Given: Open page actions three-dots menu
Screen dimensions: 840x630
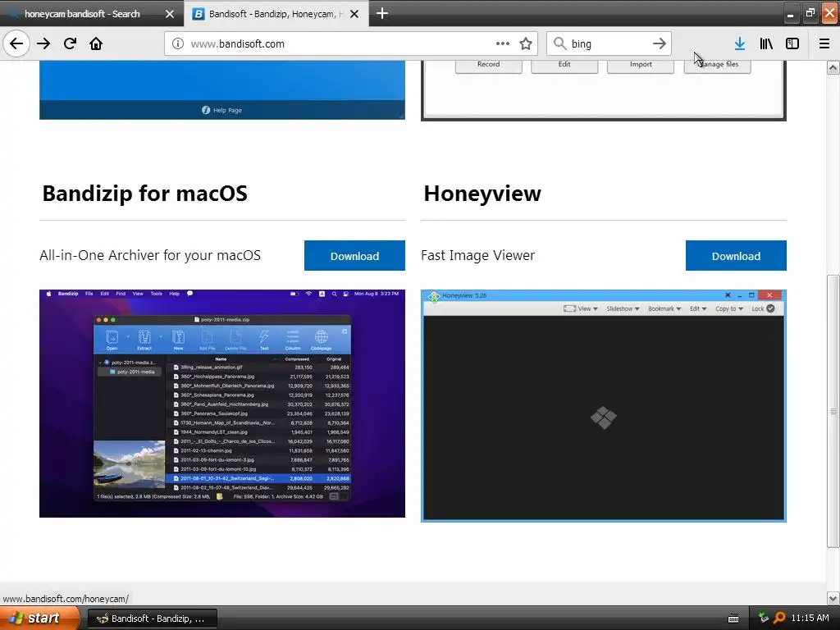Looking at the screenshot, I should coord(503,43).
